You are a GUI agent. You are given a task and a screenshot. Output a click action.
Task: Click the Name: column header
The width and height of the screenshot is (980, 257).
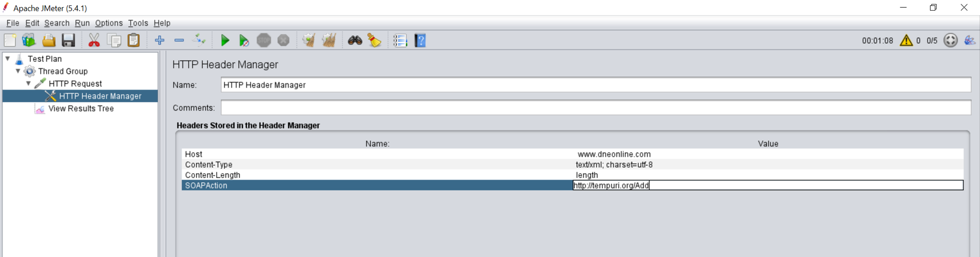tap(377, 143)
